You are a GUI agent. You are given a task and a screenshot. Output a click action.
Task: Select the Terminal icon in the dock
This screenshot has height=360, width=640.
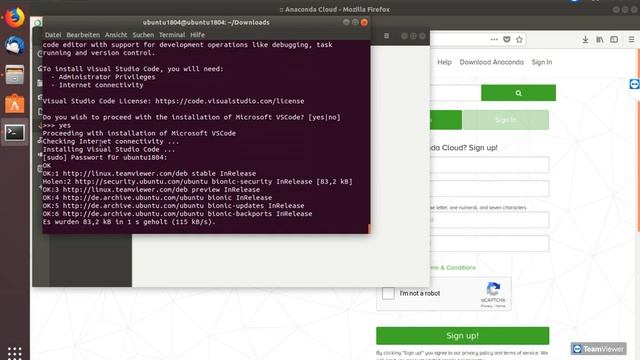15,132
